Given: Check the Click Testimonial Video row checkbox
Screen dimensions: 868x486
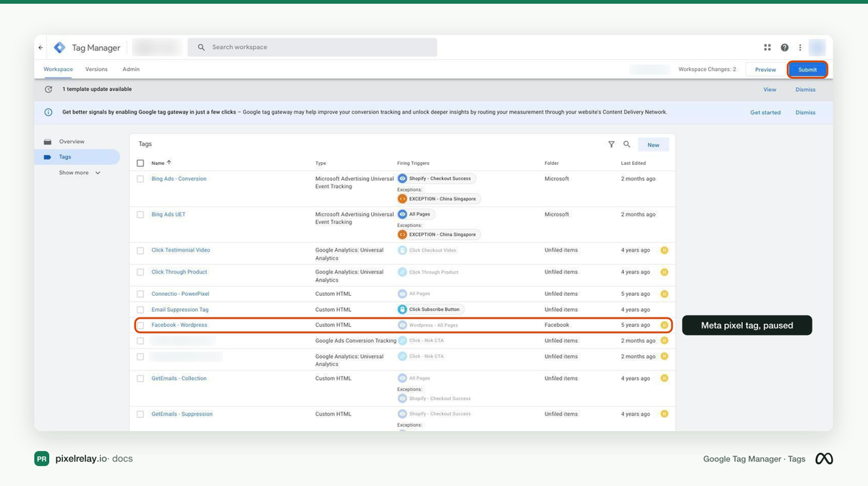Looking at the screenshot, I should point(140,250).
